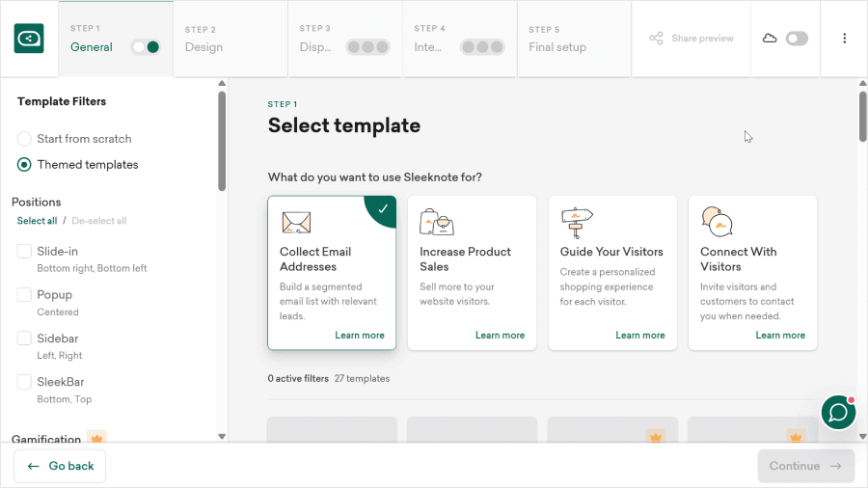Screen dimensions: 868x488
Task: Select the Themed templates radio button
Action: pyautogui.click(x=24, y=164)
